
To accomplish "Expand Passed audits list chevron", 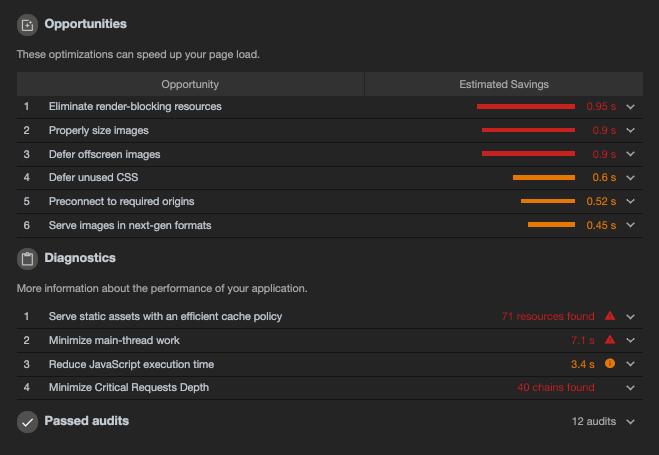I will pos(630,422).
